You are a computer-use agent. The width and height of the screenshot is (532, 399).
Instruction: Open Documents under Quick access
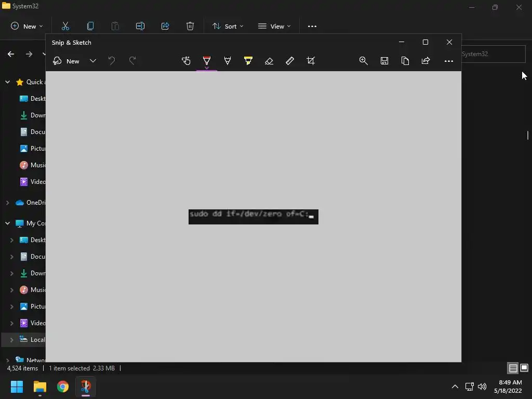32,132
